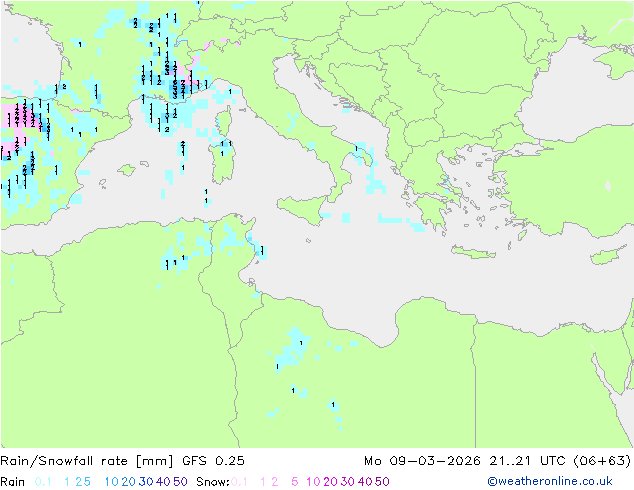Open the ©weatheronline.co.uk link

(x=550, y=481)
